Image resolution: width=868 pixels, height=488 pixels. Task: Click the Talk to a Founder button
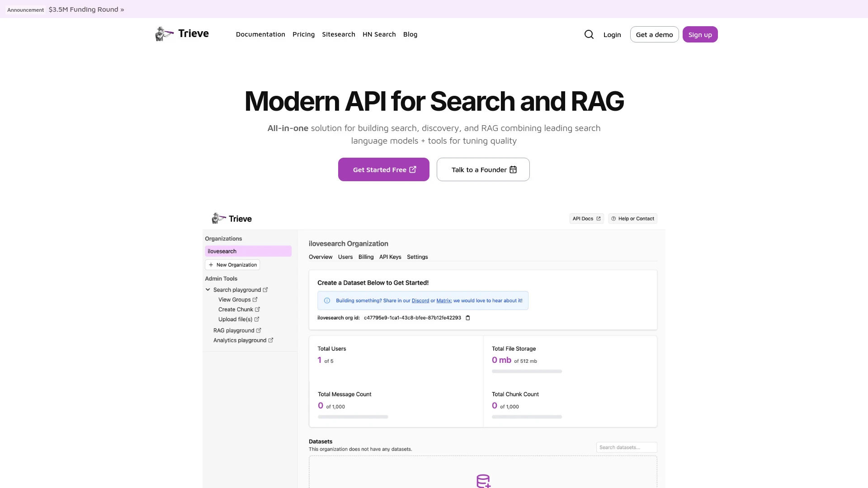pyautogui.click(x=483, y=169)
